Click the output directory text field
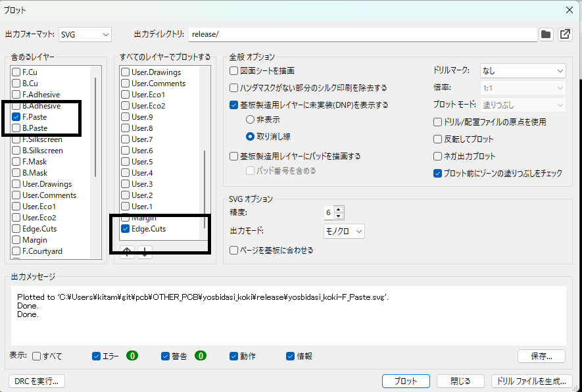Viewport: 582px width, 392px height. point(362,34)
